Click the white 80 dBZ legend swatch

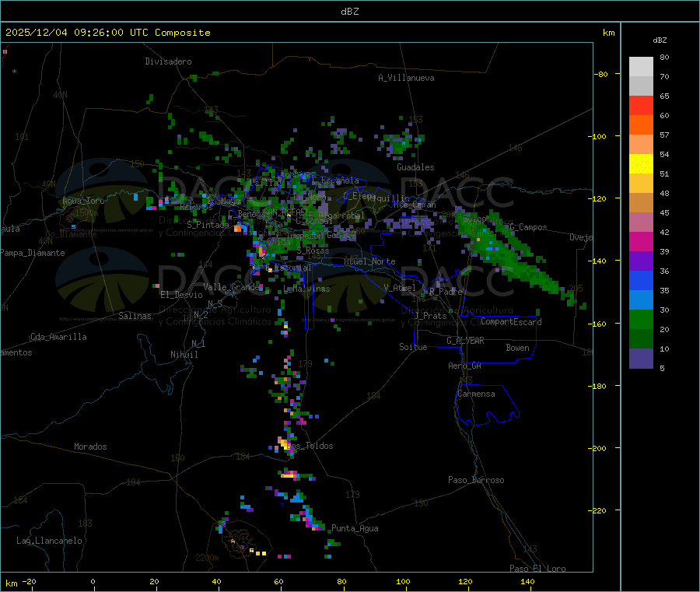(641, 67)
